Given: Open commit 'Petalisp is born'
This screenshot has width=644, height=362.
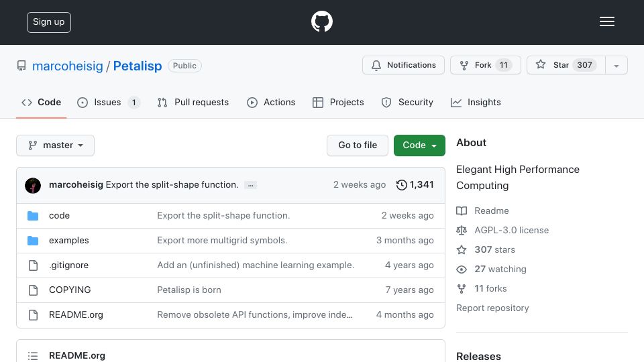Looking at the screenshot, I should (189, 290).
